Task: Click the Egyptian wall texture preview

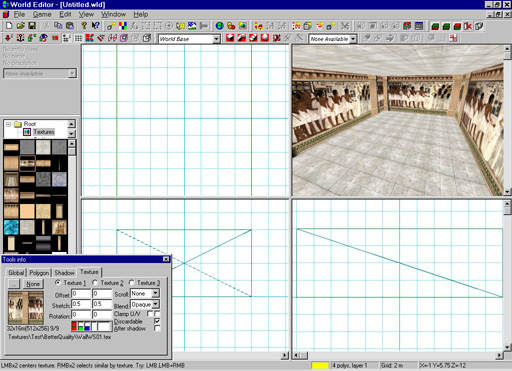Action: (x=26, y=308)
